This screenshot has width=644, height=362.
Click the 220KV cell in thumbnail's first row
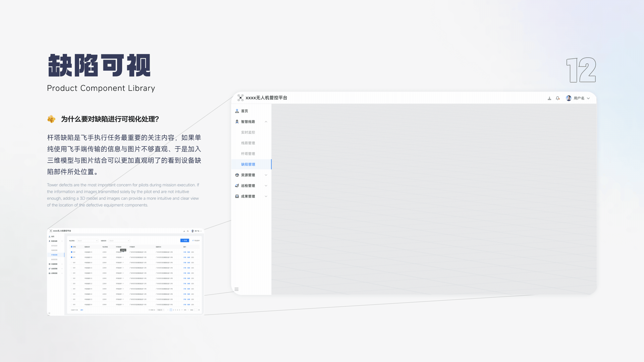104,252
